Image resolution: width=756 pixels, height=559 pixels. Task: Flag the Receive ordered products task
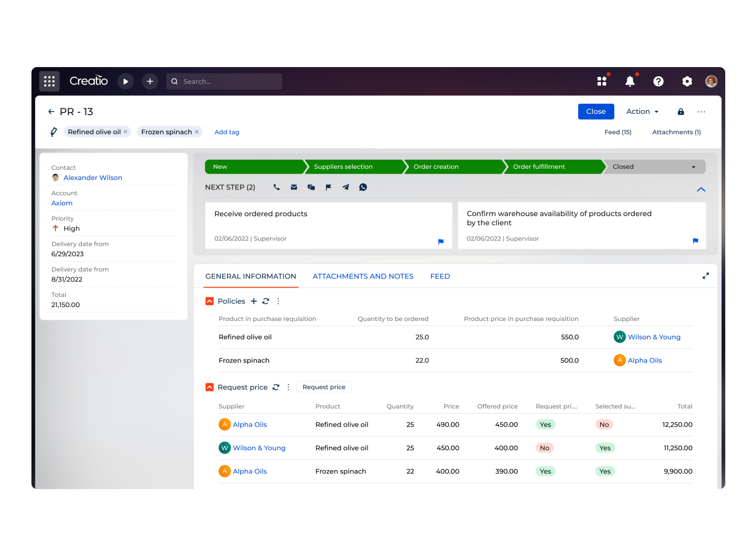(441, 241)
